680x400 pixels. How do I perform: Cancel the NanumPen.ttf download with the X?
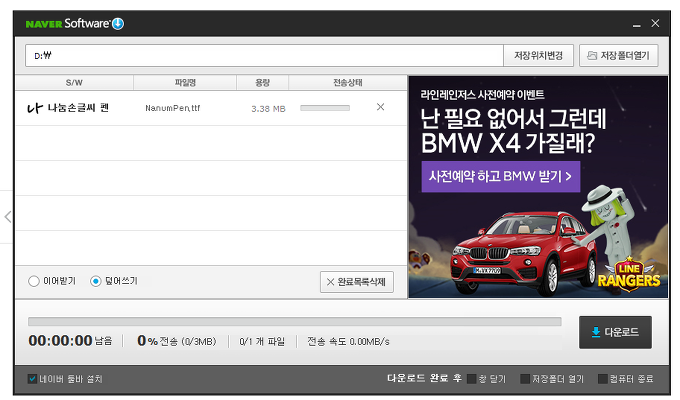coord(380,107)
